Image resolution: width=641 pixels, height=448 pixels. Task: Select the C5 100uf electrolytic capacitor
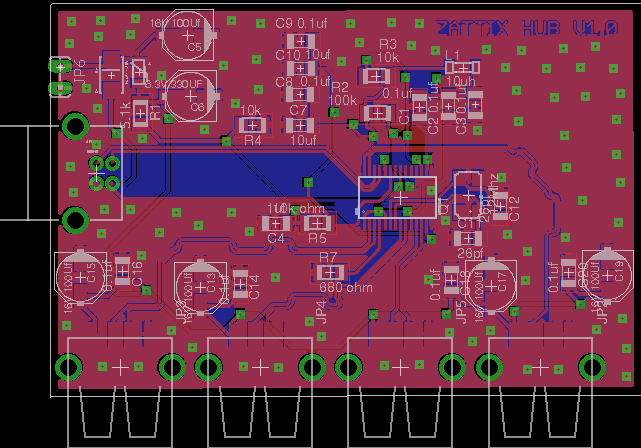tap(188, 36)
